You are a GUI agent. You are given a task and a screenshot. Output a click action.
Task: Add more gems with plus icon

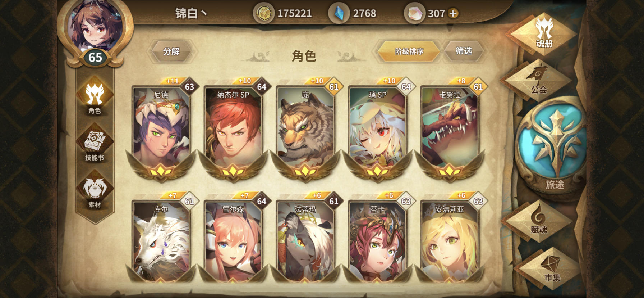coord(454,13)
